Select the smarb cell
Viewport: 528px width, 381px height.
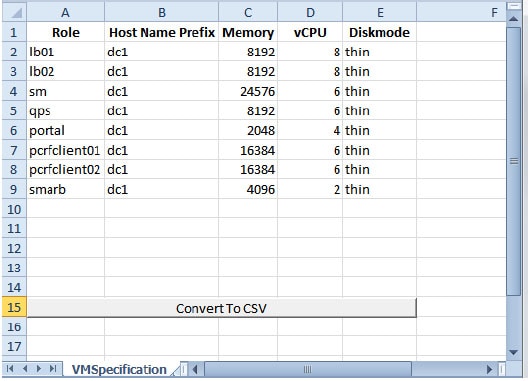tap(66, 189)
